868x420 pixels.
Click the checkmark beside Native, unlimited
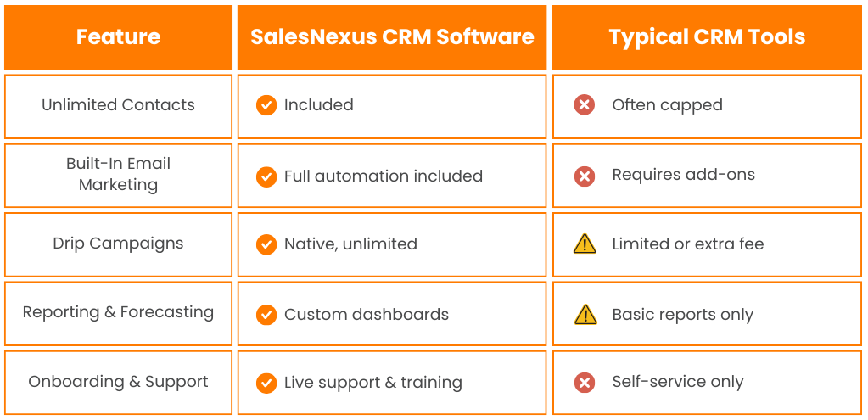(x=266, y=244)
